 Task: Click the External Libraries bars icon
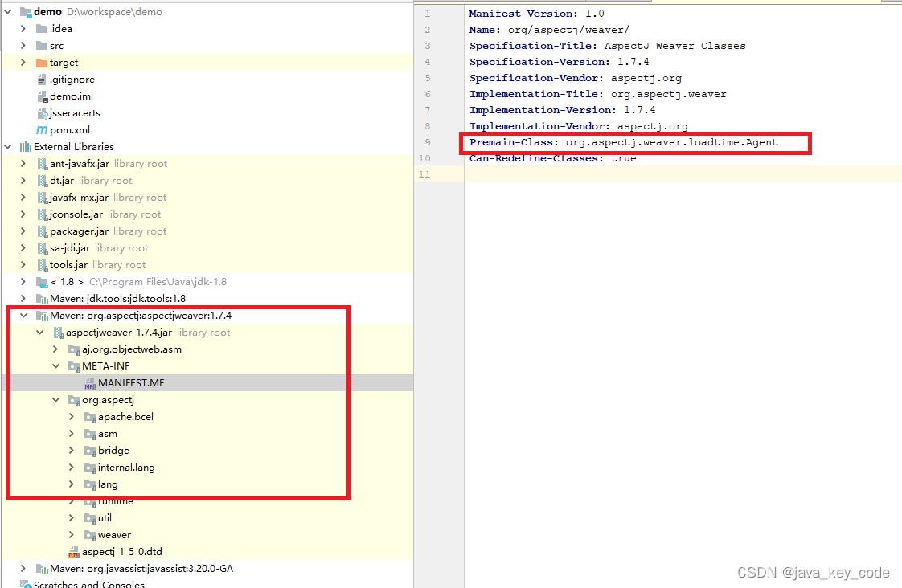pos(25,146)
